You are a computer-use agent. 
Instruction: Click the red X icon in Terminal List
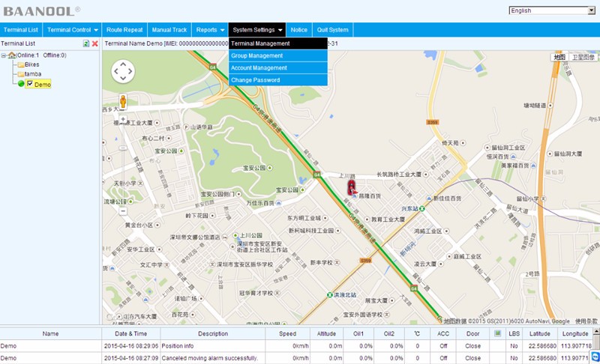click(x=95, y=44)
